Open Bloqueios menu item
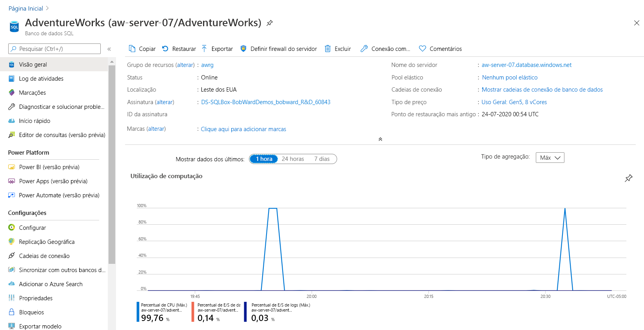644x330 pixels. tap(54, 312)
